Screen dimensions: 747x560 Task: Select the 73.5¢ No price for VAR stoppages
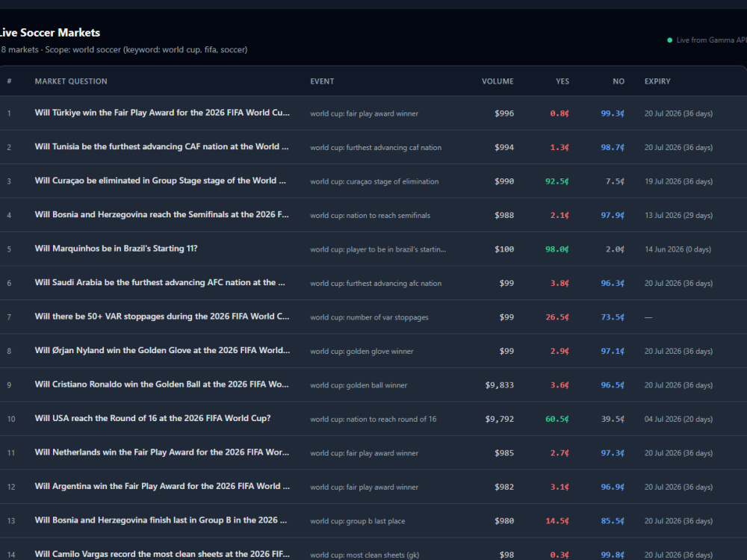(613, 317)
